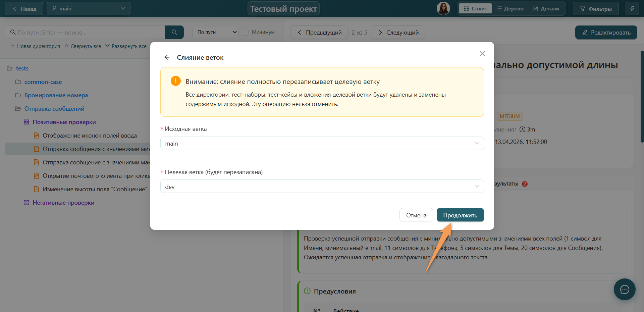Click the Редактировать button
644x312 pixels.
click(606, 33)
